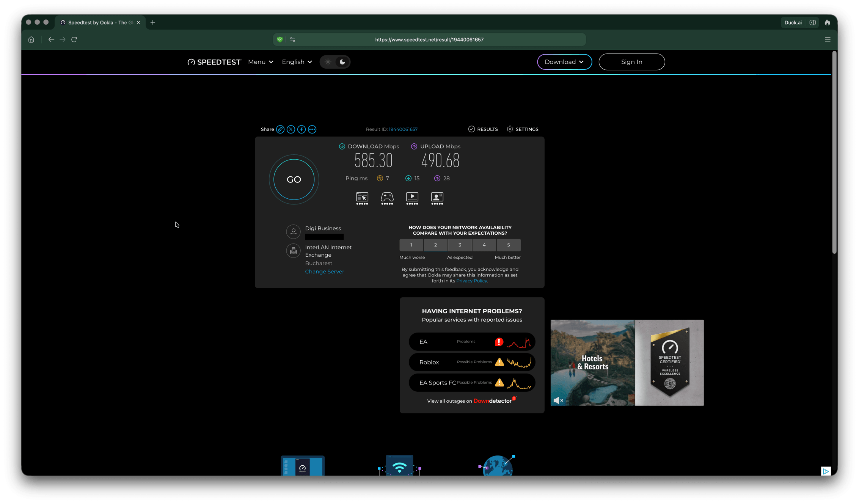Click the video streaming experience icon

pos(412,199)
